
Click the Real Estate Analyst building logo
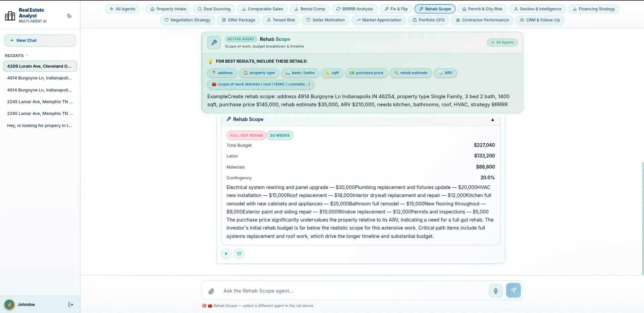coord(10,15)
